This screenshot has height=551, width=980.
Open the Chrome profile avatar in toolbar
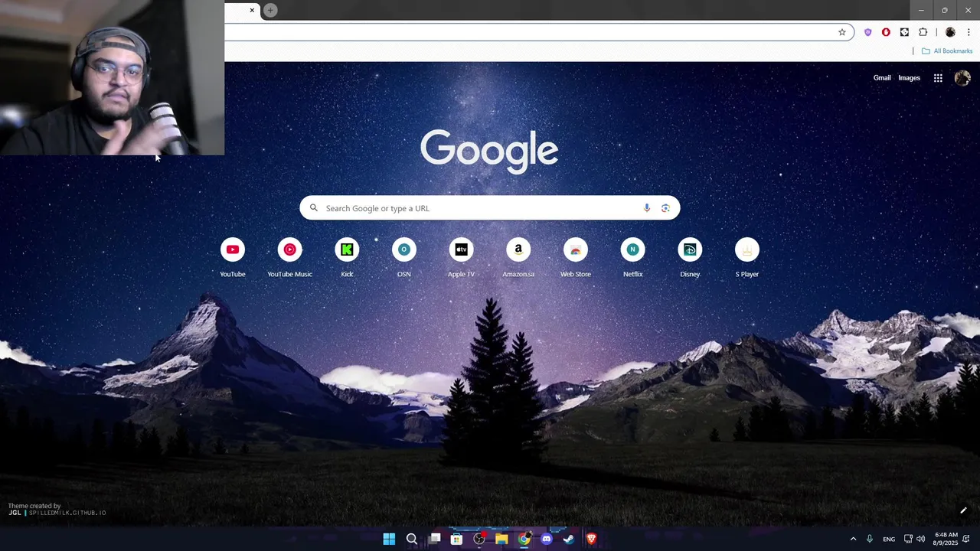950,32
